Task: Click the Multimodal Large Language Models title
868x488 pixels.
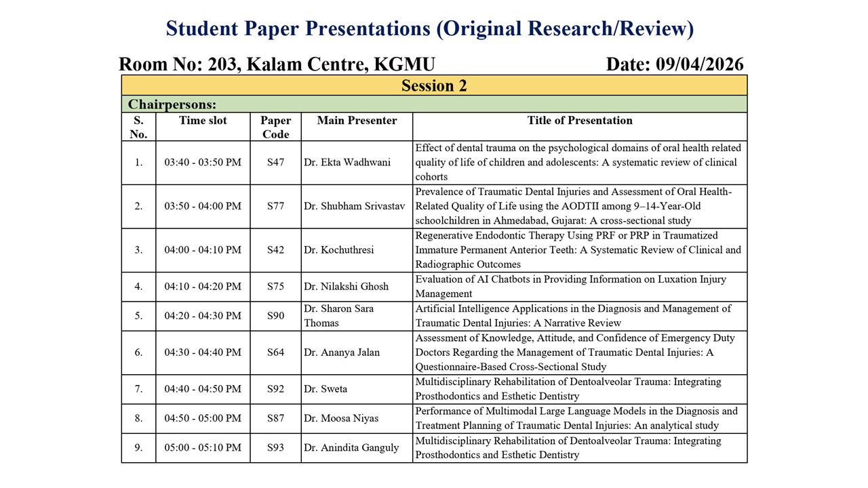Action: 576,418
